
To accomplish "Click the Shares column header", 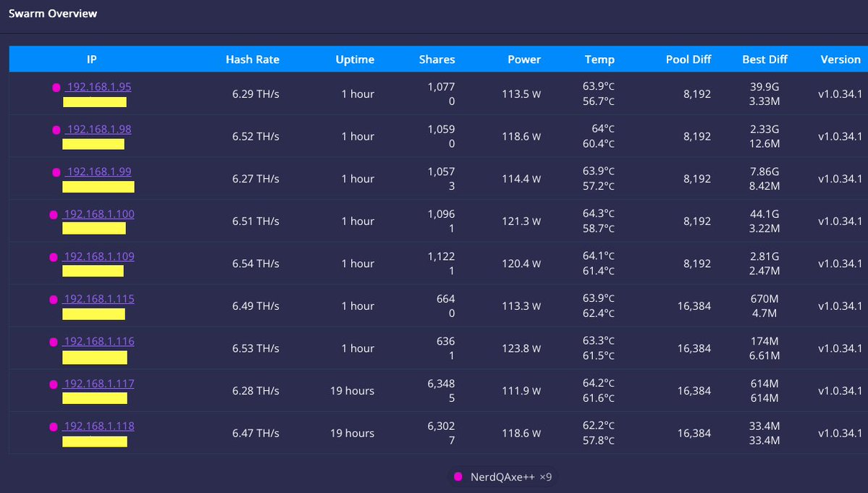I will (437, 59).
